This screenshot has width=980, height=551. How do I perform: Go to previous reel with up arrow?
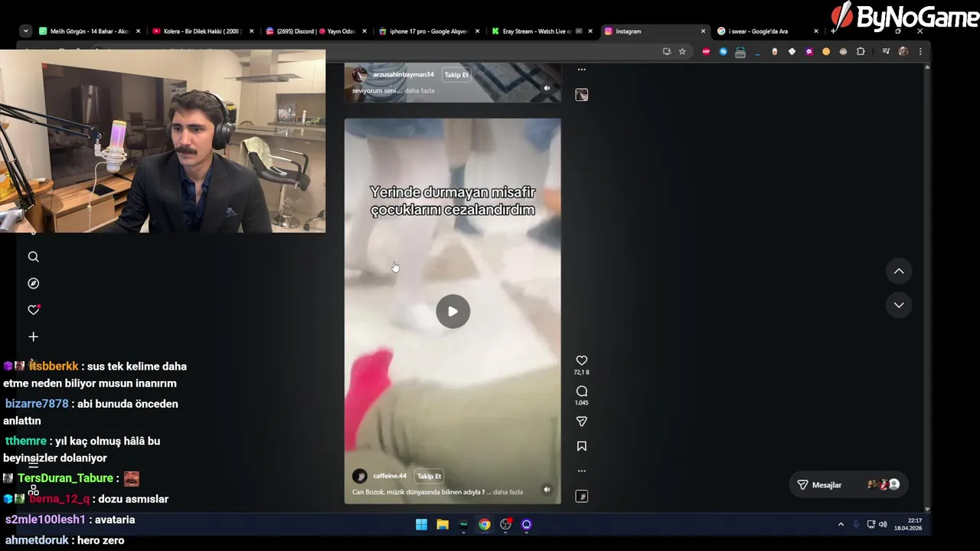899,271
